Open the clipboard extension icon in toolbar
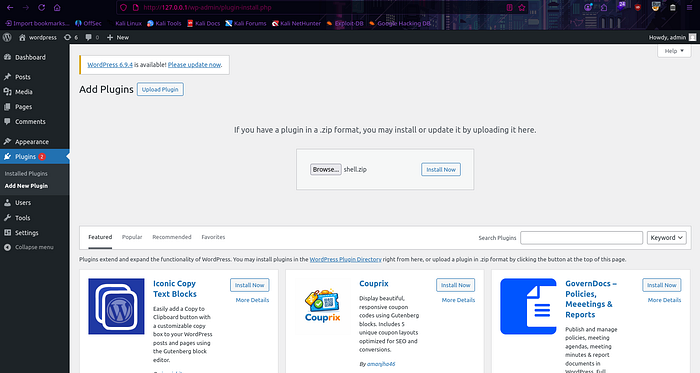The width and height of the screenshot is (700, 373). coord(673,8)
